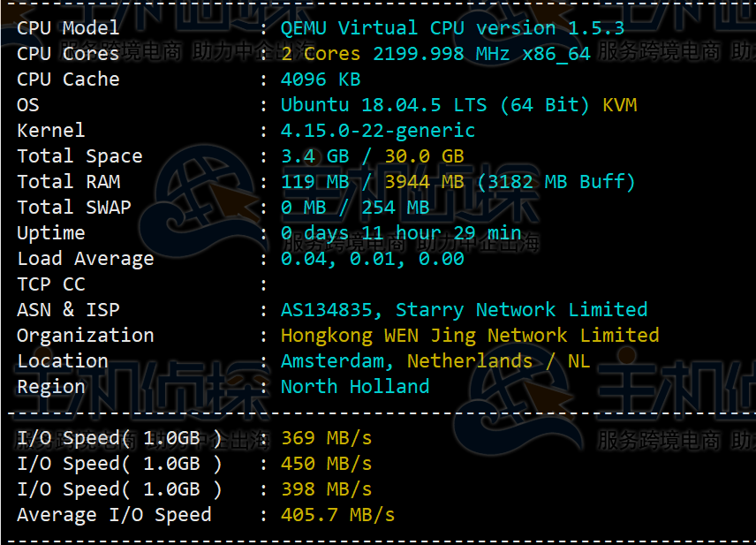Click the AS134835 ASN identifier
The height and width of the screenshot is (545, 756).
click(322, 309)
